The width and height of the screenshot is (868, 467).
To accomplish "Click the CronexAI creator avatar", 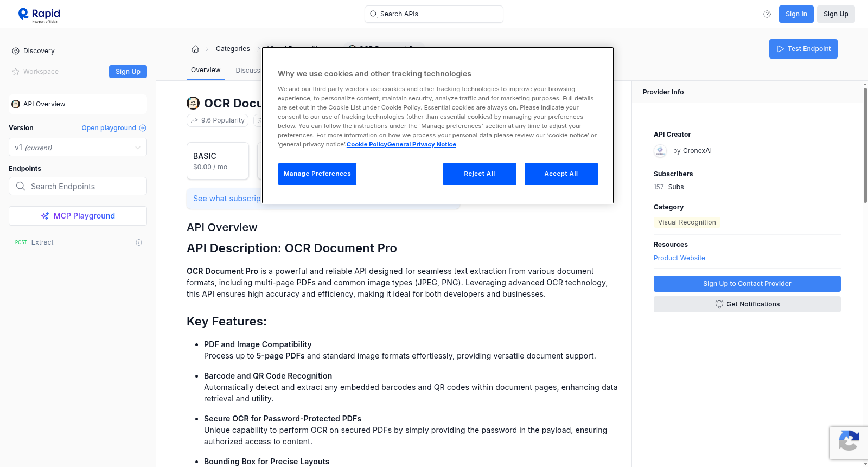I will [660, 151].
